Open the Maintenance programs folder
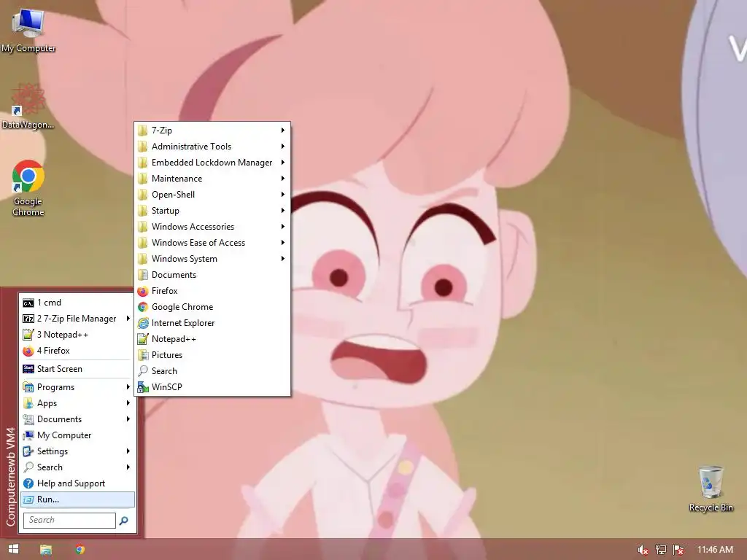The image size is (747, 560). click(x=212, y=179)
